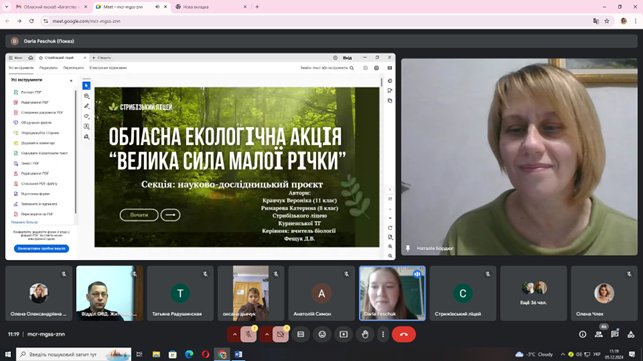
Task: Open Task View on the taskbar
Action: point(139,354)
